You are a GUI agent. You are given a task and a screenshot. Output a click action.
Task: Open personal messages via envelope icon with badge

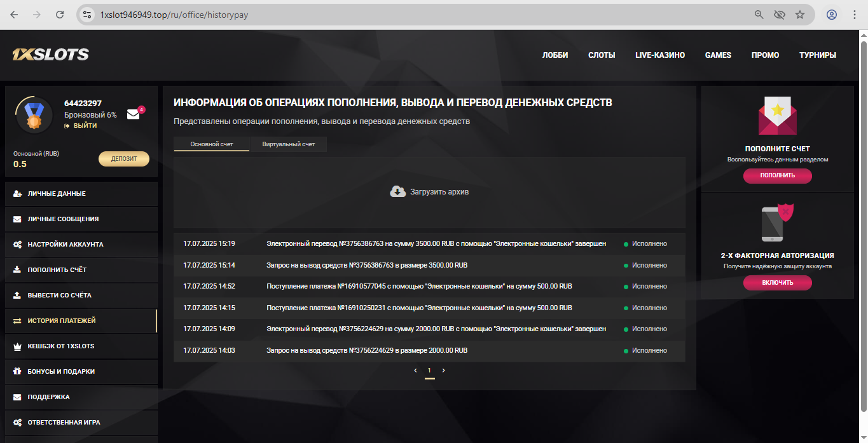133,115
